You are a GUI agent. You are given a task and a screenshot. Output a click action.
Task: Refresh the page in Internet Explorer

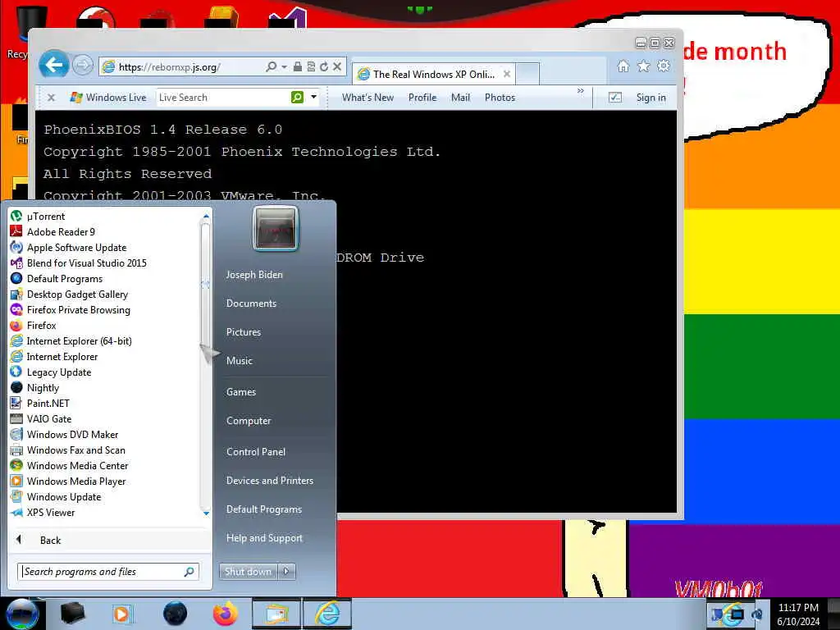coord(323,66)
